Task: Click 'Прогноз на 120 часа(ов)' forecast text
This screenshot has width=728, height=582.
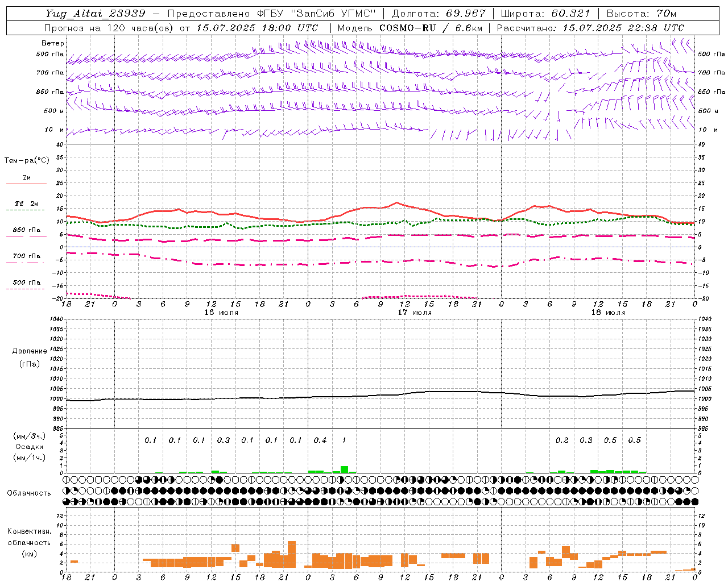Action: (x=110, y=28)
